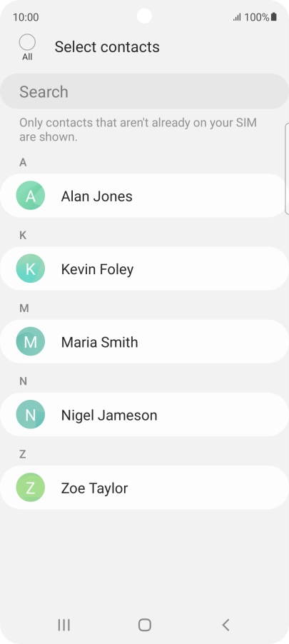The width and height of the screenshot is (289, 644).
Task: Go to home via navigation bar
Action: click(x=144, y=625)
